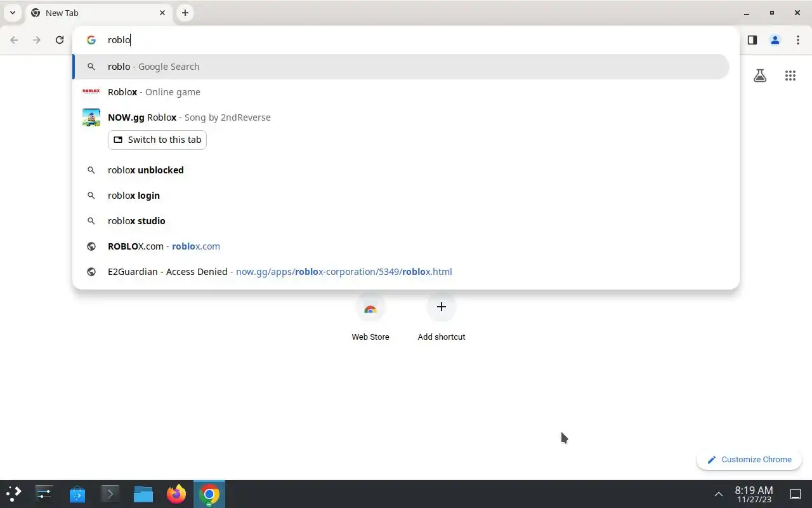812x508 pixels.
Task: Click the clock showing 8:19 AM
Action: click(754, 494)
